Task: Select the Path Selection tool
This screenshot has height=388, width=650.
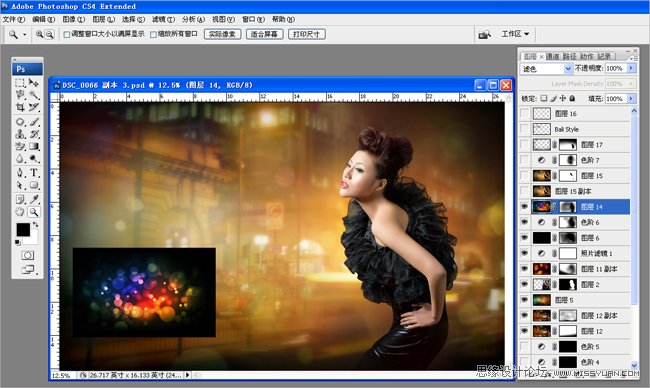Action: [x=20, y=185]
